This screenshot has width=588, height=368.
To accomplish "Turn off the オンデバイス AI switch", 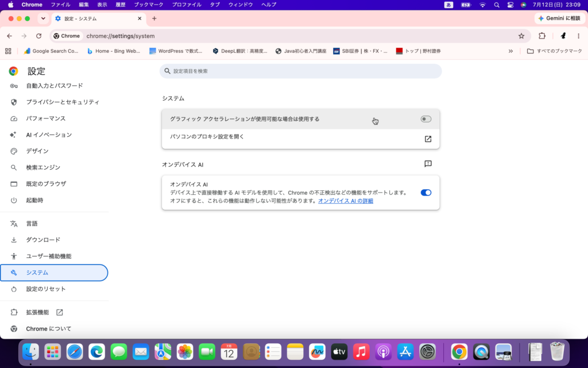I will [426, 193].
